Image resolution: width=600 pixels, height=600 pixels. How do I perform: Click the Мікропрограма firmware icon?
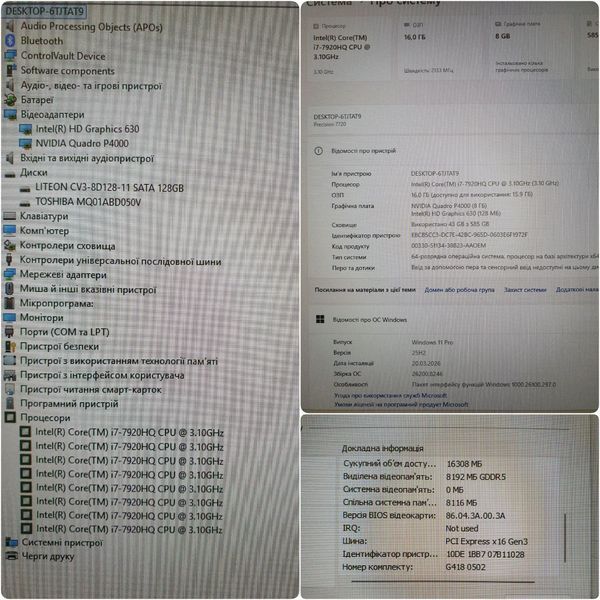(x=9, y=303)
